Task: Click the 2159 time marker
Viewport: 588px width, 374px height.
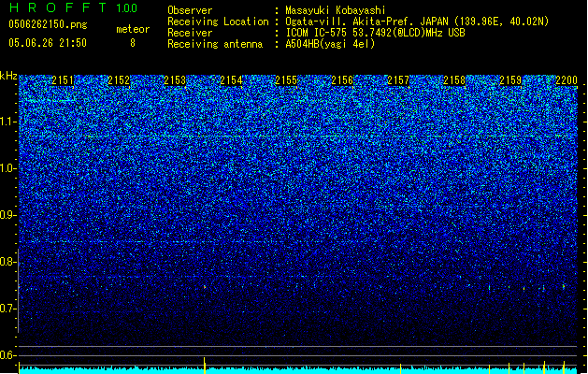Action: click(510, 80)
